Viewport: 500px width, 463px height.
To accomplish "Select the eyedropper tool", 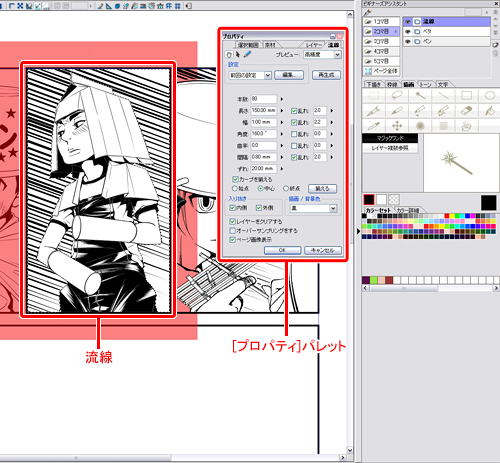I will 374,126.
